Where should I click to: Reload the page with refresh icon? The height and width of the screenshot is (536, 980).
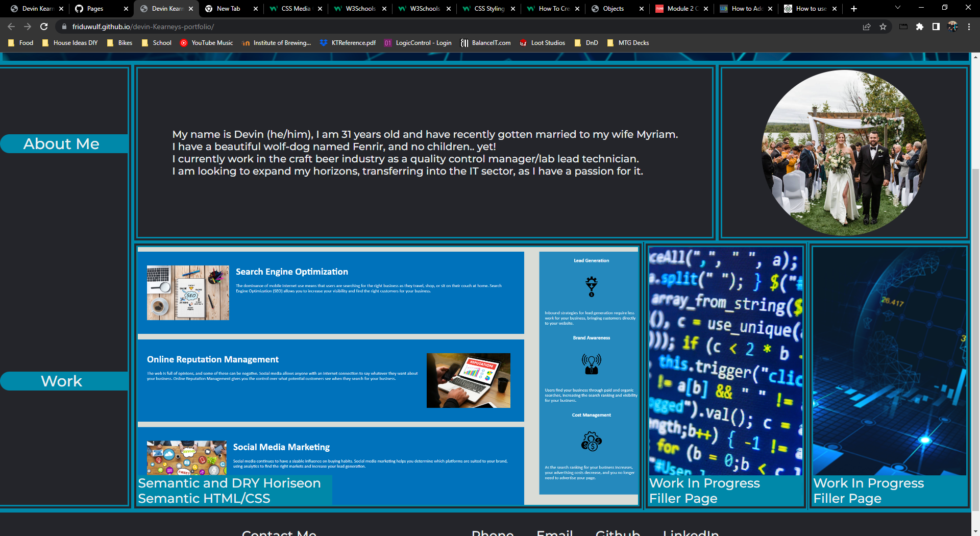tap(44, 27)
